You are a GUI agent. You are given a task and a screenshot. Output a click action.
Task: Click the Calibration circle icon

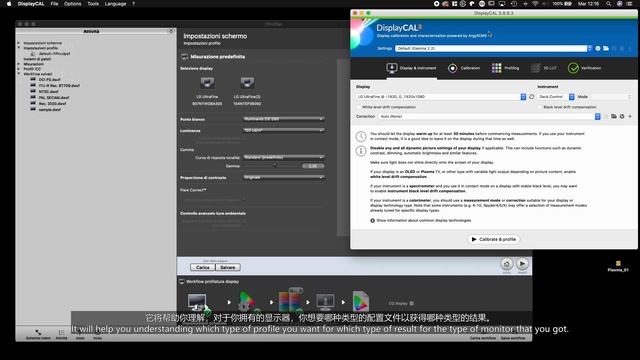[x=453, y=68]
